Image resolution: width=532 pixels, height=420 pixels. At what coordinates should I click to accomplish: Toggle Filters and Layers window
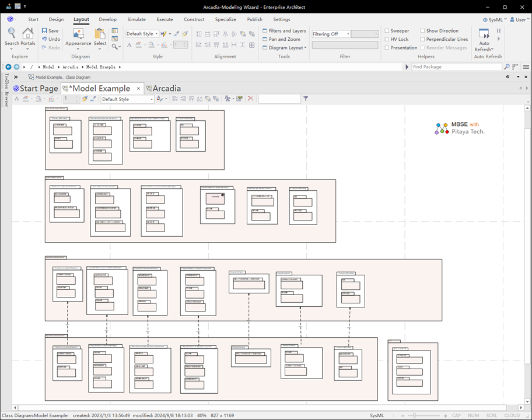[x=284, y=30]
